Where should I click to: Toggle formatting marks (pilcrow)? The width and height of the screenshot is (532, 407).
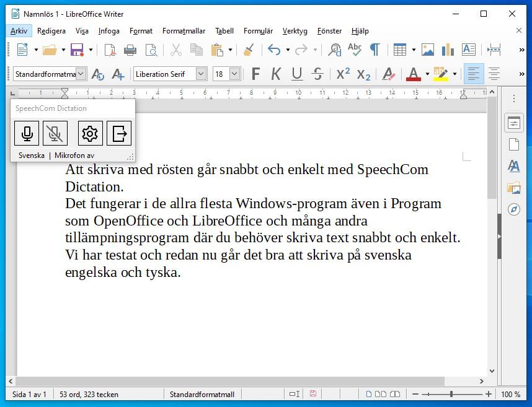[x=375, y=50]
